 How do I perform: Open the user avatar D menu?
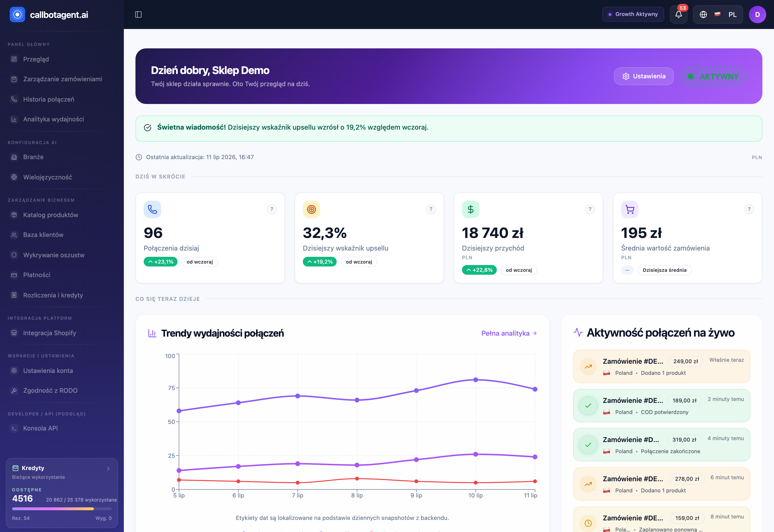point(757,14)
